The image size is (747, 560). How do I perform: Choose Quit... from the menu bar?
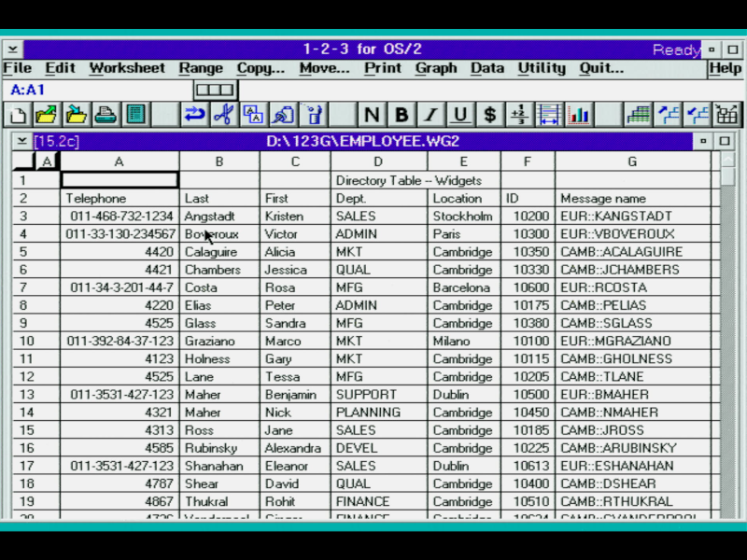click(x=601, y=68)
